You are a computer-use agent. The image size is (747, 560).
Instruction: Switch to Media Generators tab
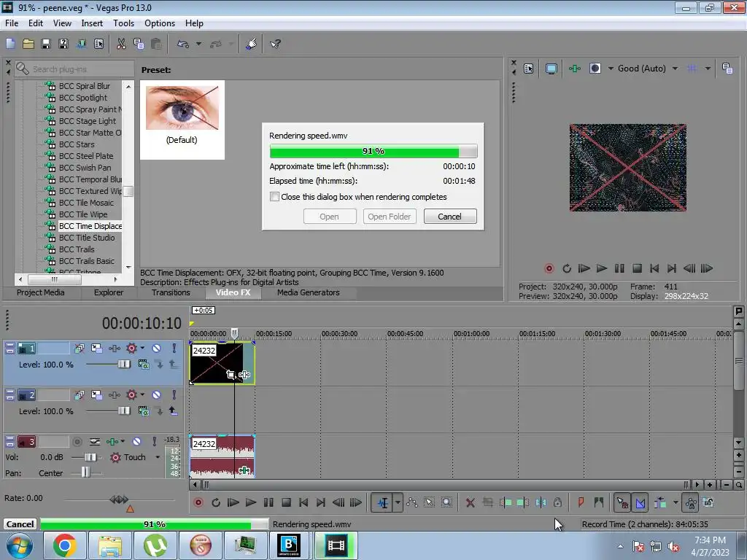[x=309, y=292]
